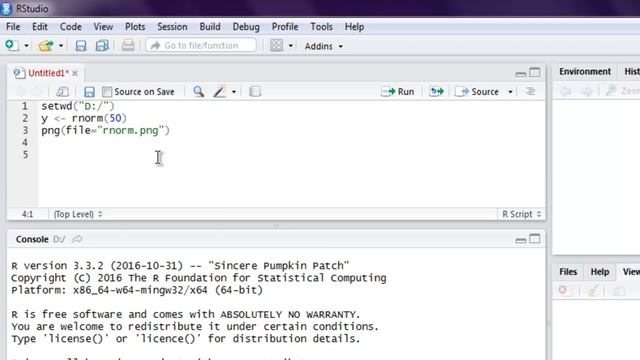
Task: Open the Build menu
Action: [210, 27]
